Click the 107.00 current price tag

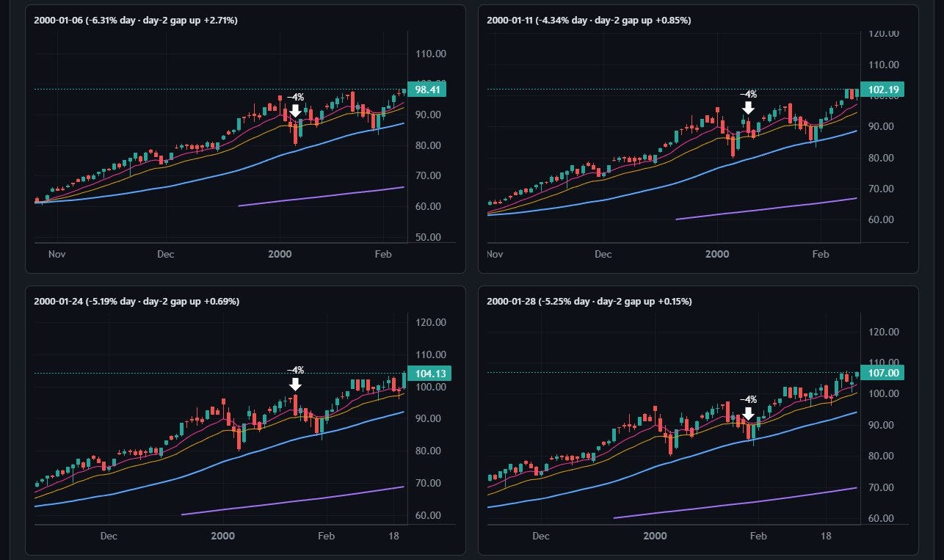click(x=882, y=373)
